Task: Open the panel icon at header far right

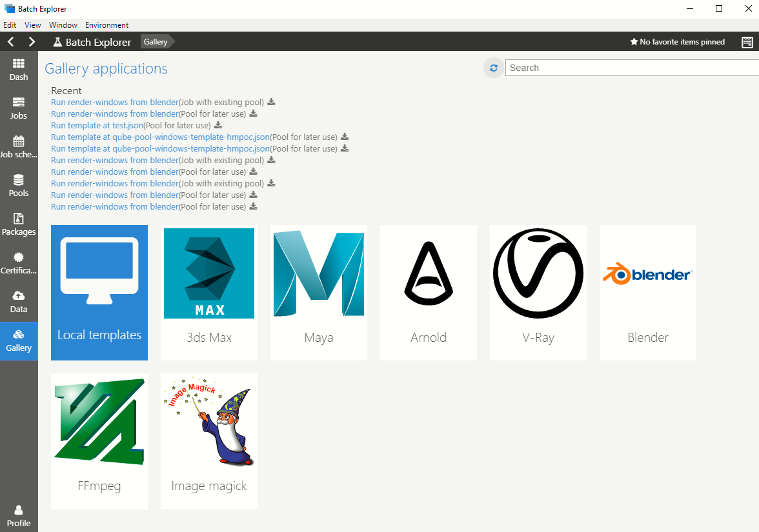Action: click(747, 42)
